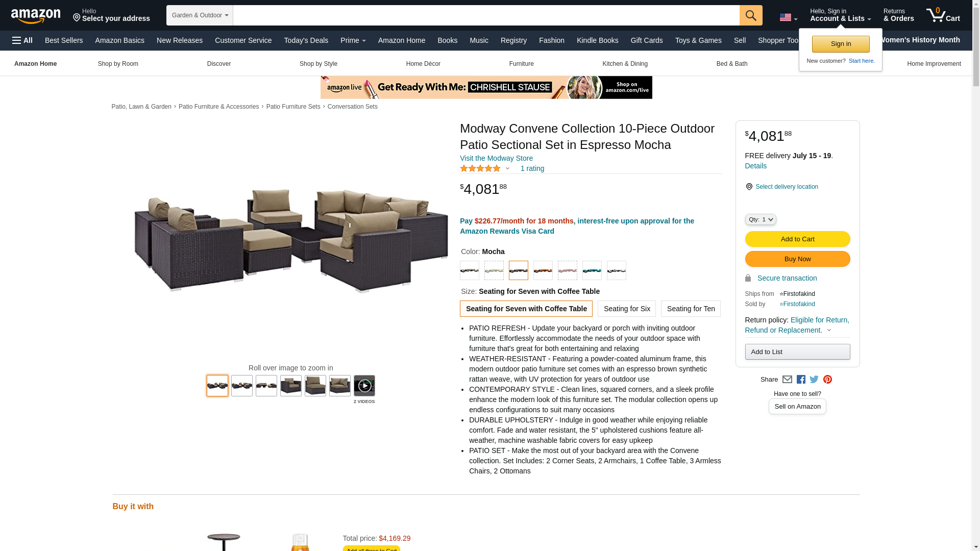Select Seating for Ten size option
The image size is (980, 551).
click(691, 309)
